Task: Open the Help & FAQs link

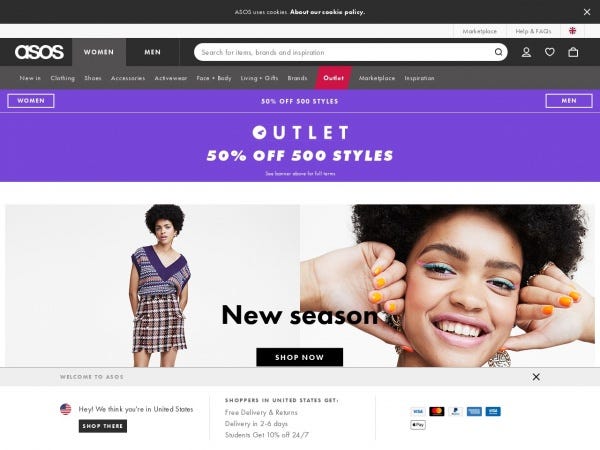Action: [533, 31]
